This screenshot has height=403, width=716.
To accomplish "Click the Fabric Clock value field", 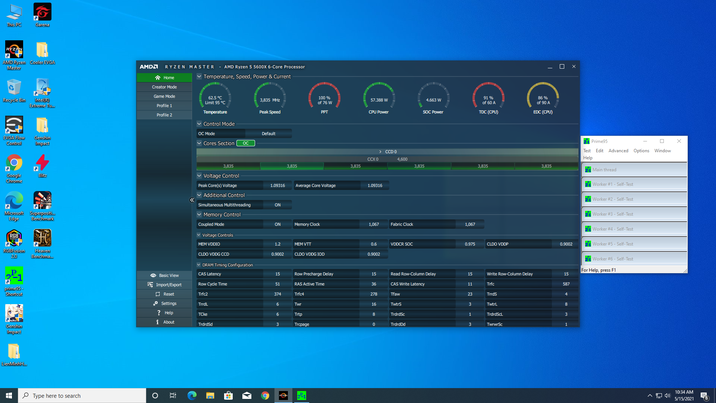I will pyautogui.click(x=470, y=225).
